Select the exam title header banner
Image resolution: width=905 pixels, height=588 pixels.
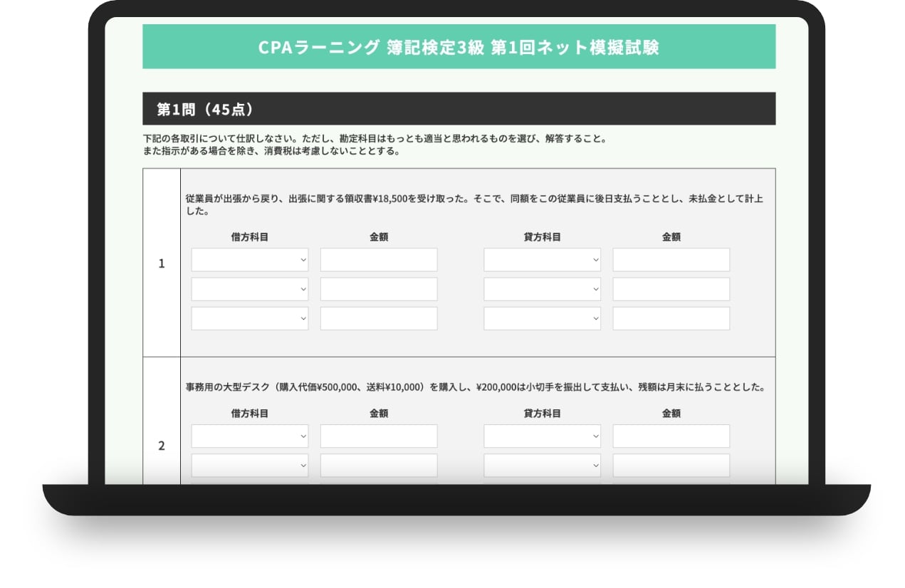(x=459, y=47)
